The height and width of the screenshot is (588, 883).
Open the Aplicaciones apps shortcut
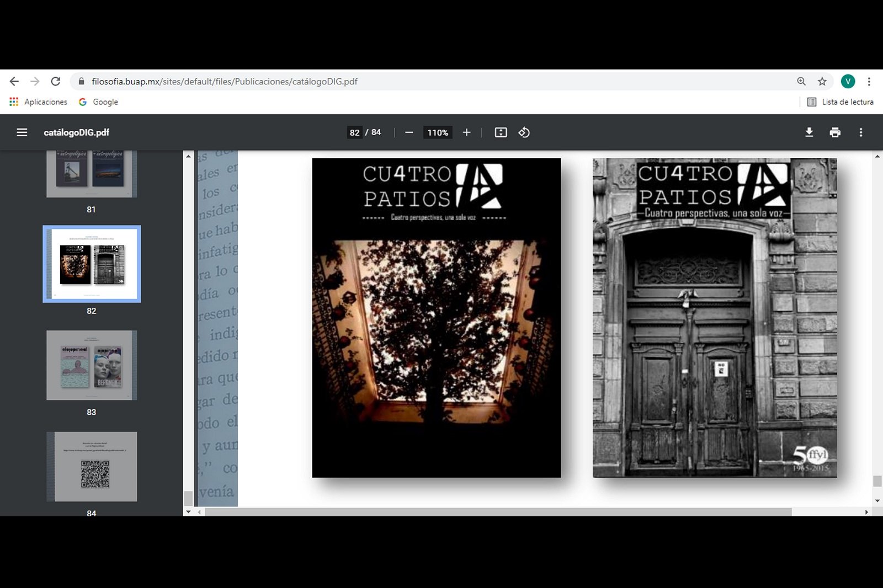(38, 102)
